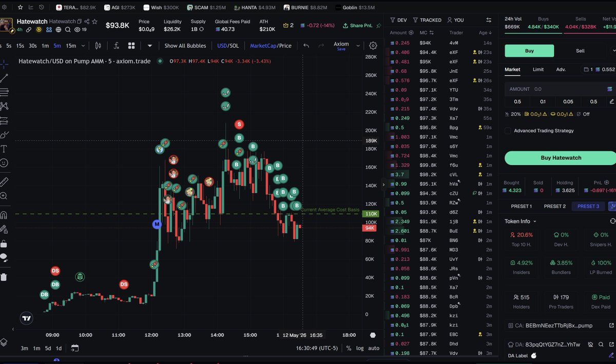Toggle the auto scale option
Image resolution: width=616 pixels, height=364 pixels.
pyautogui.click(x=373, y=348)
